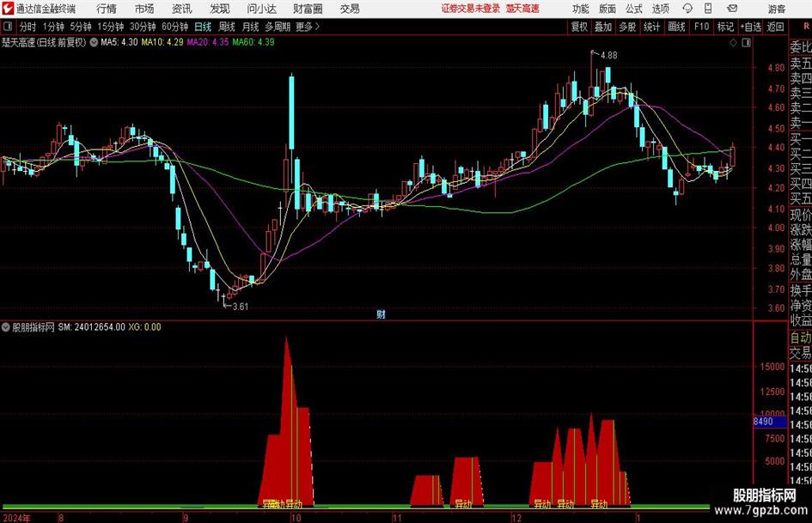Open the 市场 menu
Image resolution: width=812 pixels, height=523 pixels.
pyautogui.click(x=144, y=9)
